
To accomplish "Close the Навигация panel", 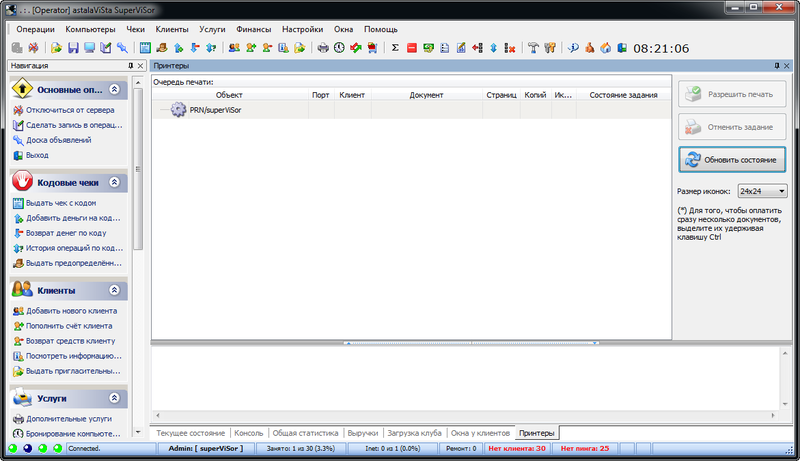I will click(140, 66).
